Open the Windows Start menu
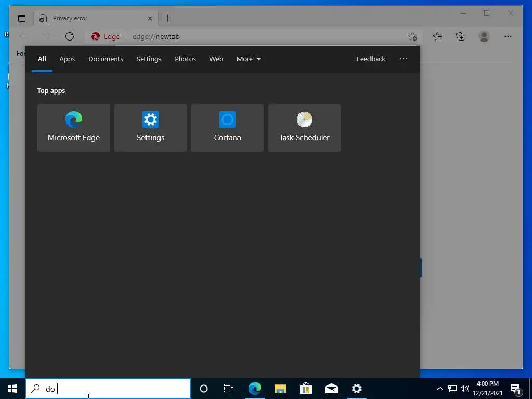The height and width of the screenshot is (399, 532). [x=12, y=389]
